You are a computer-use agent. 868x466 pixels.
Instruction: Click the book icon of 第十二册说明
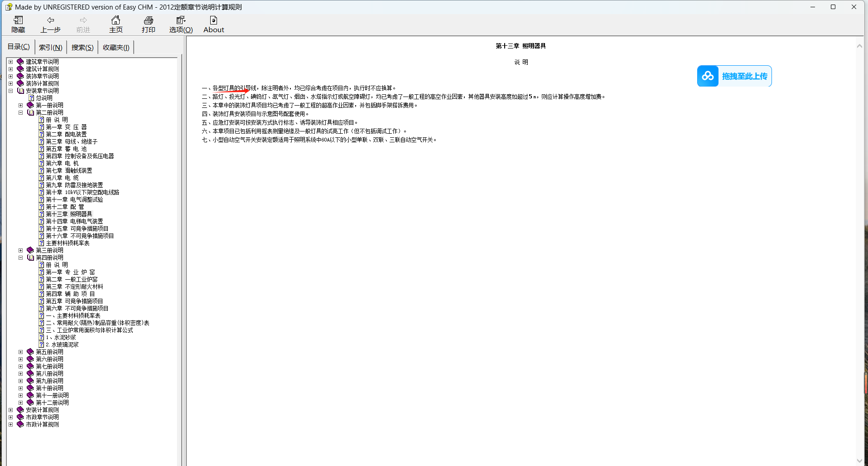point(30,403)
